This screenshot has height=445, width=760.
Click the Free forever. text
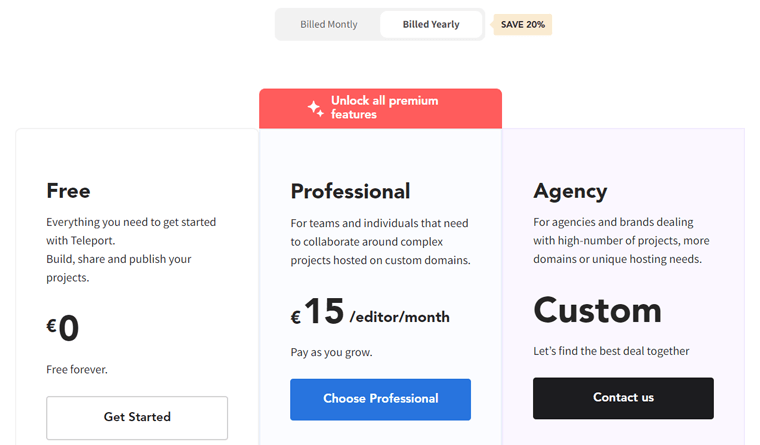pos(77,369)
